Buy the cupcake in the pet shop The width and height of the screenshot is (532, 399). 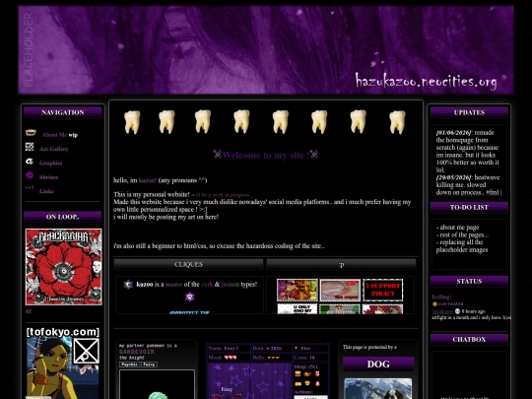point(307,383)
